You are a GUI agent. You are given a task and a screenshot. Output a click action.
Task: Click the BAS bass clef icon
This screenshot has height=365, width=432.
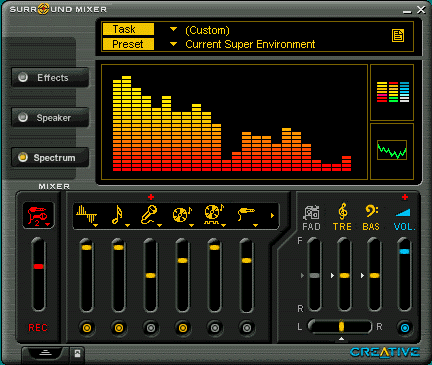pos(371,211)
